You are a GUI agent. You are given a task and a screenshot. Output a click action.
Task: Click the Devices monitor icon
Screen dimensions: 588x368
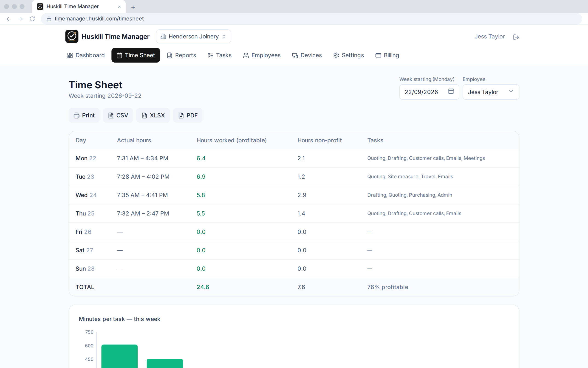(295, 55)
